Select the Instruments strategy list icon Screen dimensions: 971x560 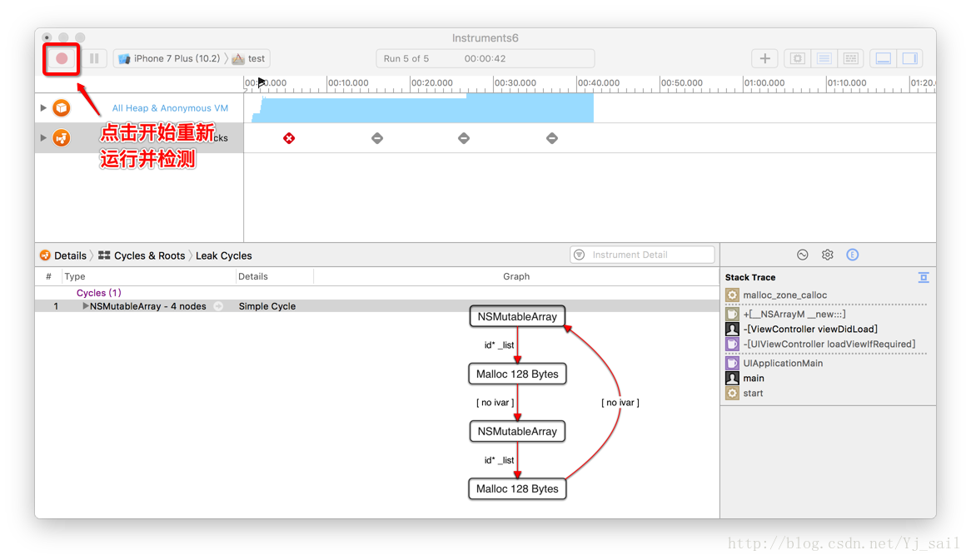tap(824, 58)
